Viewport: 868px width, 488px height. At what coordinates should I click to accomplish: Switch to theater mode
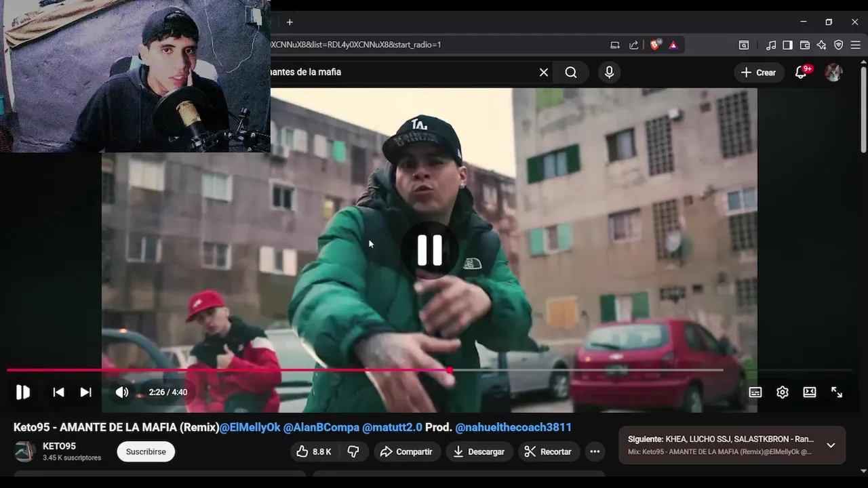[x=810, y=392]
